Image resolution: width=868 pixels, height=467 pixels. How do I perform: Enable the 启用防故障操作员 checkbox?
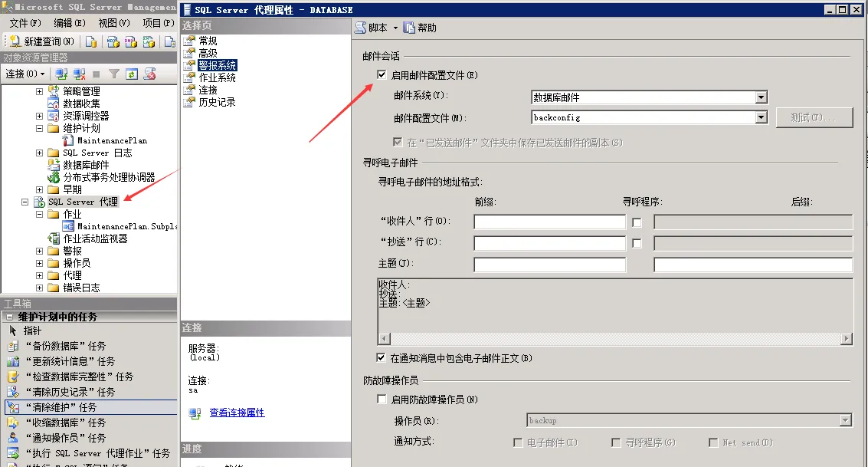pyautogui.click(x=382, y=399)
